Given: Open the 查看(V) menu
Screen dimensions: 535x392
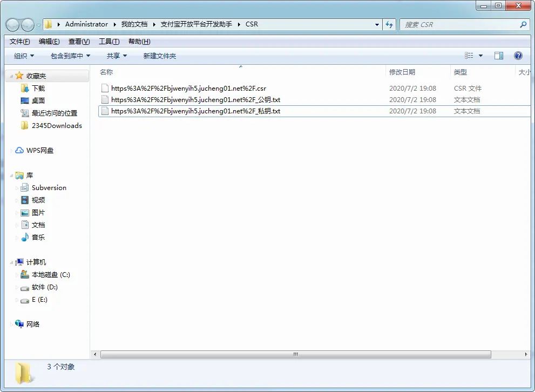Looking at the screenshot, I should tap(79, 42).
